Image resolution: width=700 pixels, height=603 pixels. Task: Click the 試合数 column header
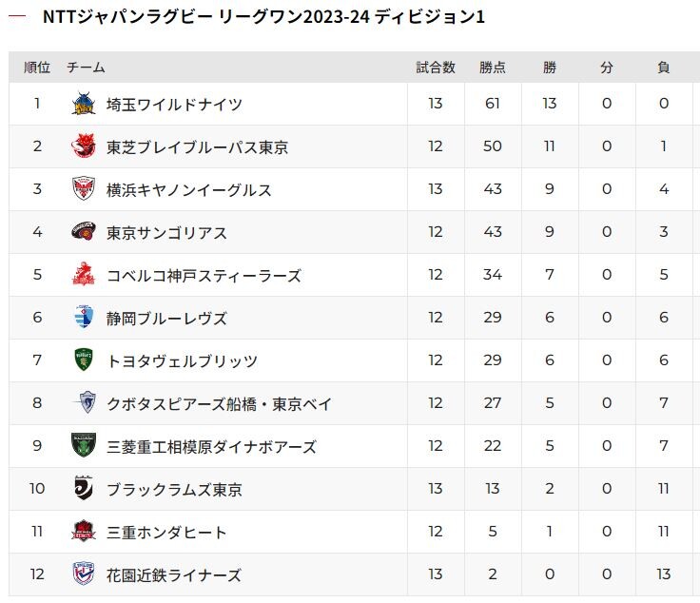click(x=436, y=68)
